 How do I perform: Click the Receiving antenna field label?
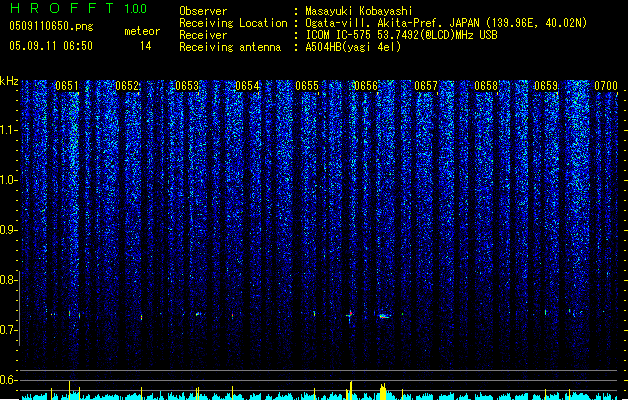[x=230, y=47]
